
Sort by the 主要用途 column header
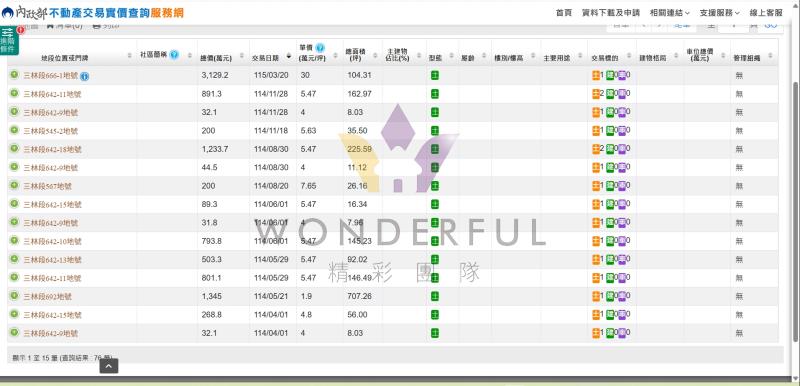[x=557, y=58]
